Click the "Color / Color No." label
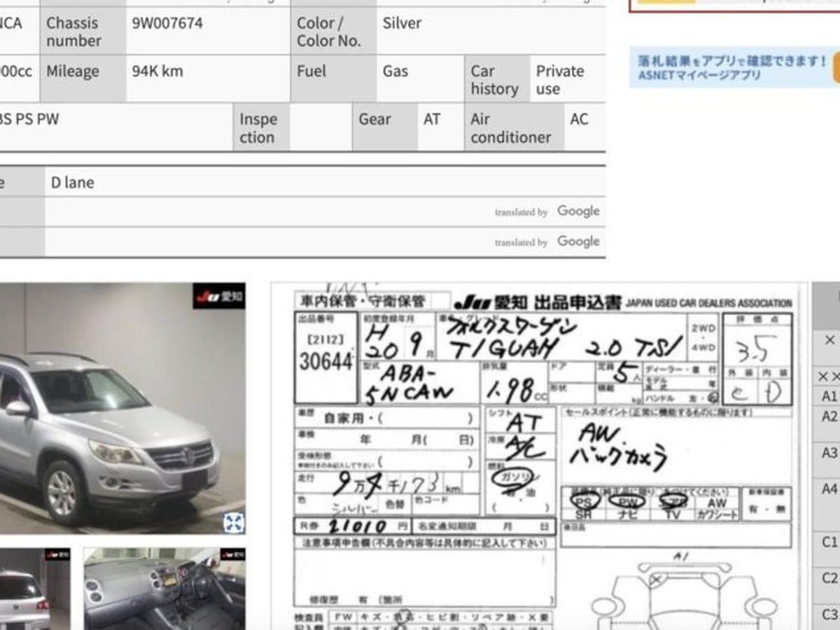This screenshot has height=630, width=840. click(x=334, y=31)
